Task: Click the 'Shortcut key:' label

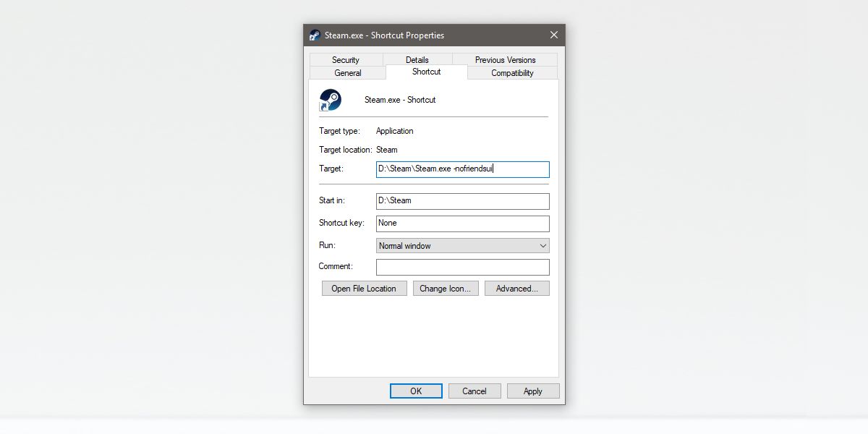Action: pos(341,223)
